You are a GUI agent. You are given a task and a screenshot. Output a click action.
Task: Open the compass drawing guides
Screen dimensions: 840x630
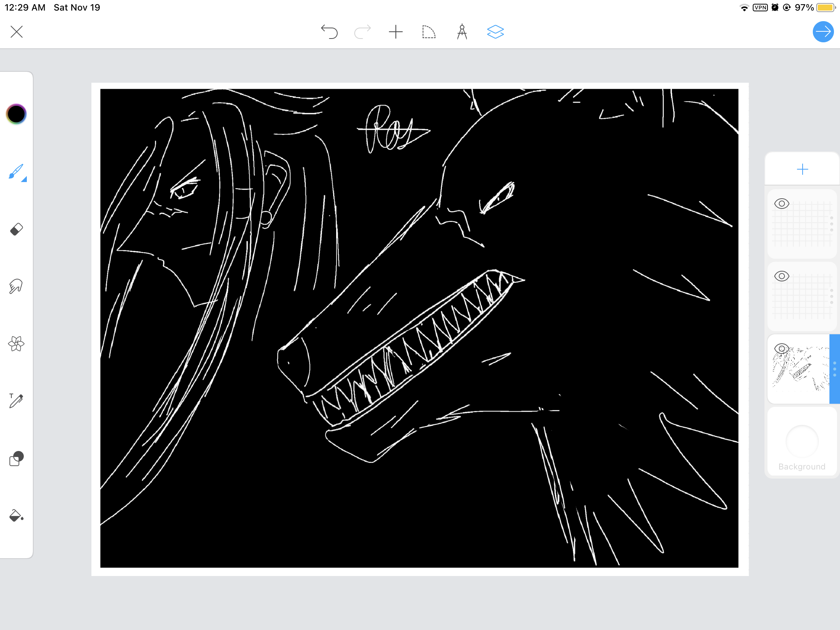click(x=462, y=32)
